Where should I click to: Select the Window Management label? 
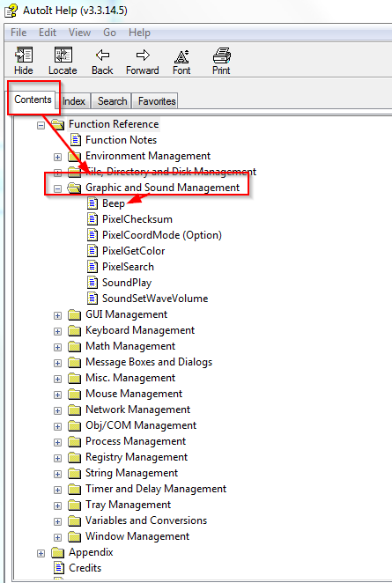pyautogui.click(x=137, y=536)
